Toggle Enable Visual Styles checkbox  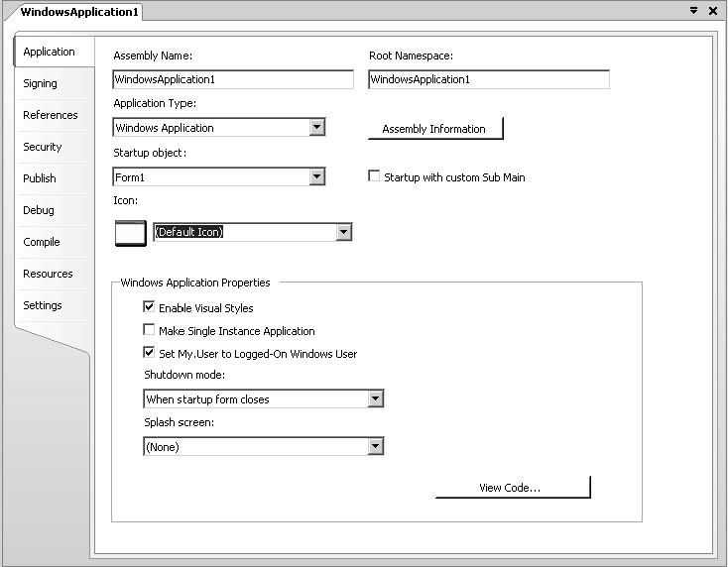150,308
